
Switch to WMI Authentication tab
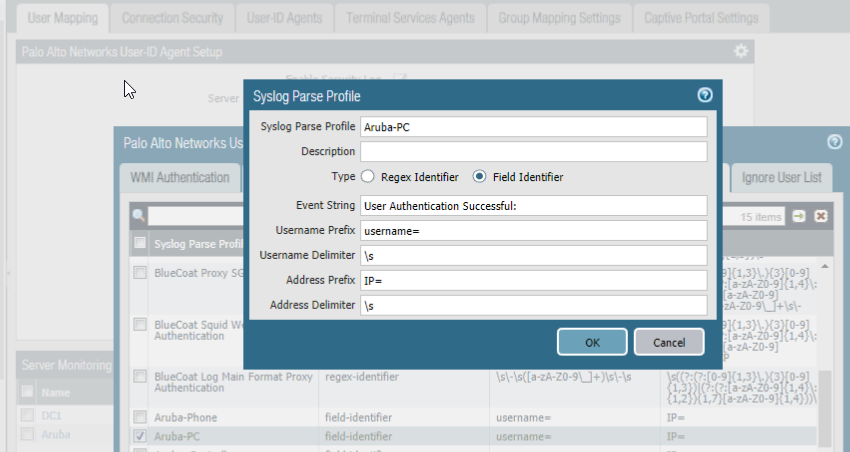180,177
